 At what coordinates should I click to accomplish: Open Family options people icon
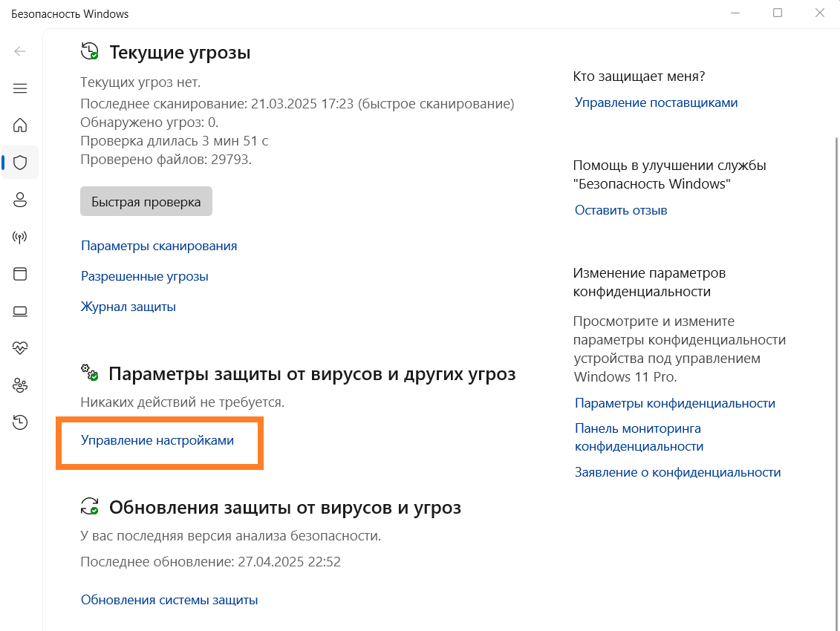click(x=20, y=385)
